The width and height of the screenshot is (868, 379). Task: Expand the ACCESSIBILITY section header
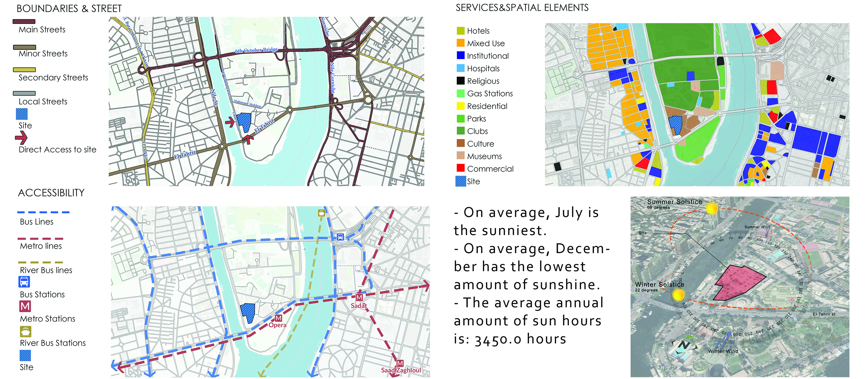51,193
